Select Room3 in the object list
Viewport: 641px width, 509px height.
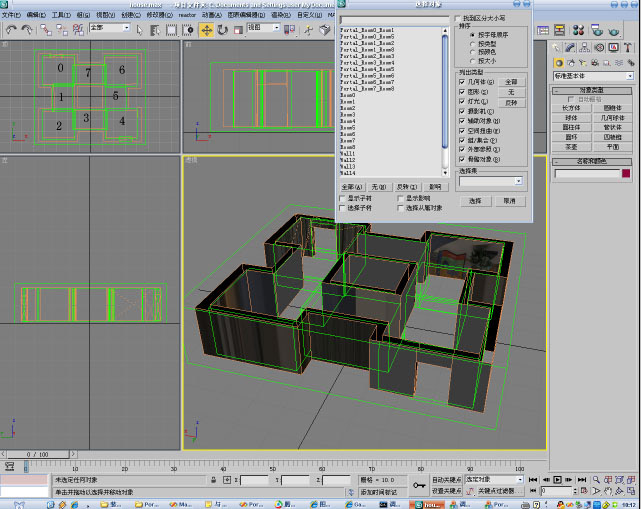[347, 115]
